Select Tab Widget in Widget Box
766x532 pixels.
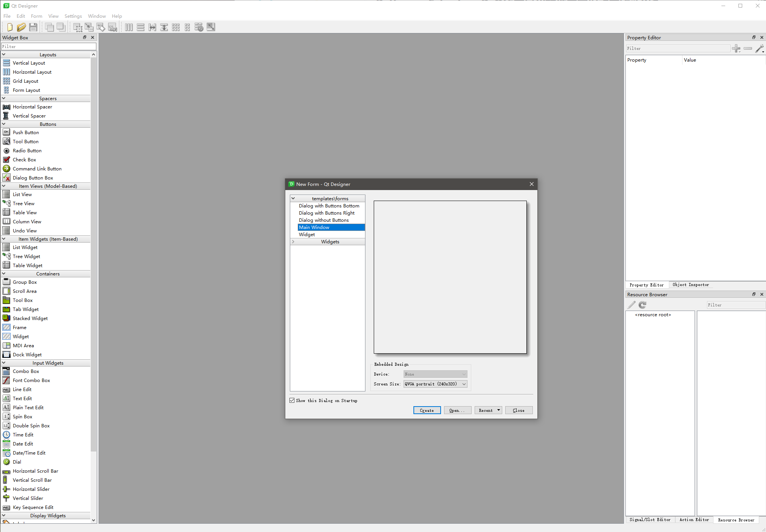click(26, 309)
